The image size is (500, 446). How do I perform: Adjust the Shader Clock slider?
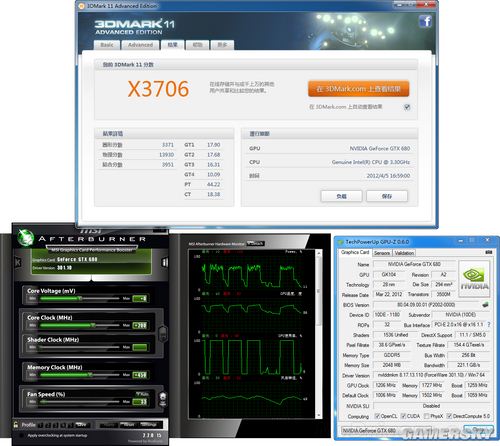tap(79, 347)
